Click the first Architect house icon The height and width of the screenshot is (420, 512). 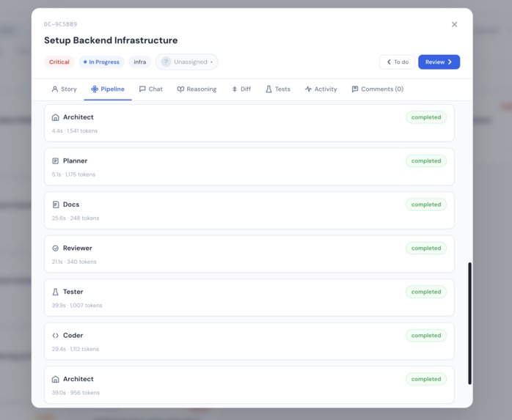tap(56, 117)
